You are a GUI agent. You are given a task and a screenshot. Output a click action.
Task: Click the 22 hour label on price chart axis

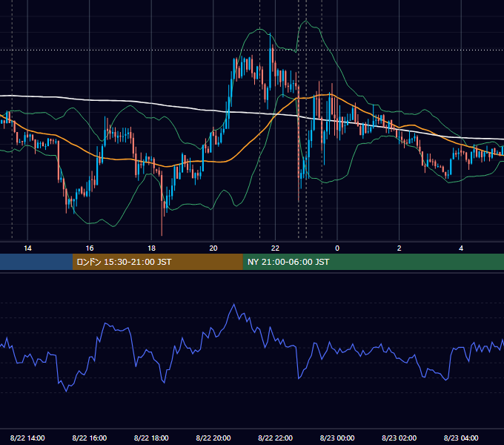coord(275,248)
